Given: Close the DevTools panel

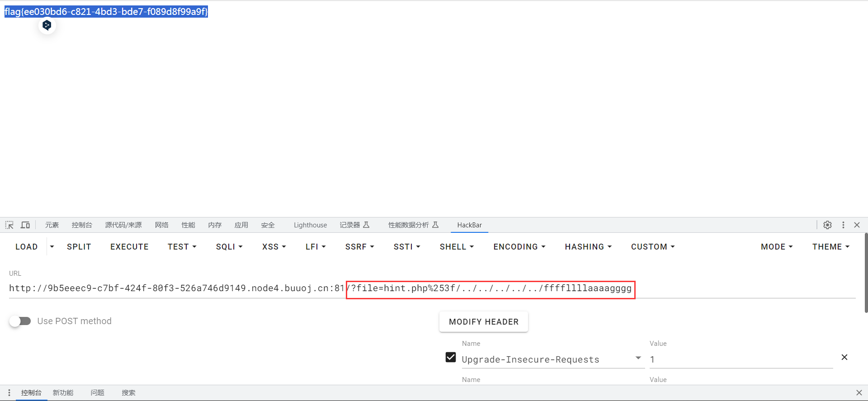Looking at the screenshot, I should point(857,225).
